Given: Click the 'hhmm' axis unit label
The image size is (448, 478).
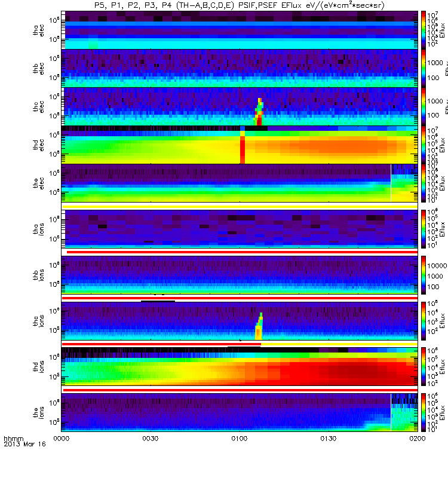Looking at the screenshot, I should [13, 439].
